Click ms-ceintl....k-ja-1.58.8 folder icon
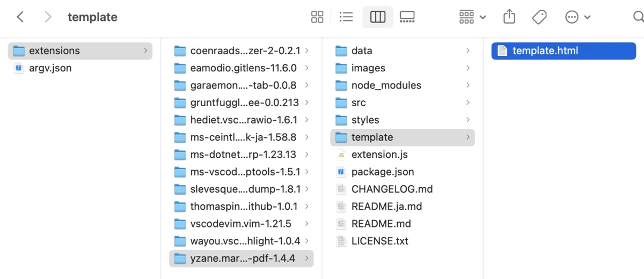644x279 pixels. tap(180, 137)
